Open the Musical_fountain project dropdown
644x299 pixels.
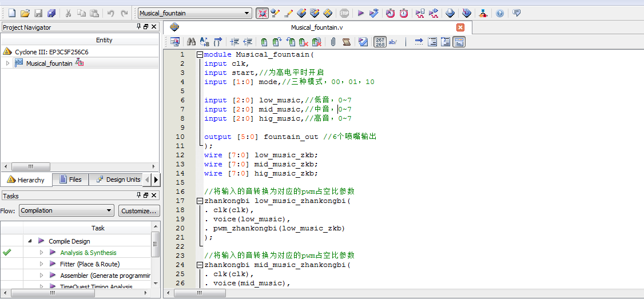point(247,13)
